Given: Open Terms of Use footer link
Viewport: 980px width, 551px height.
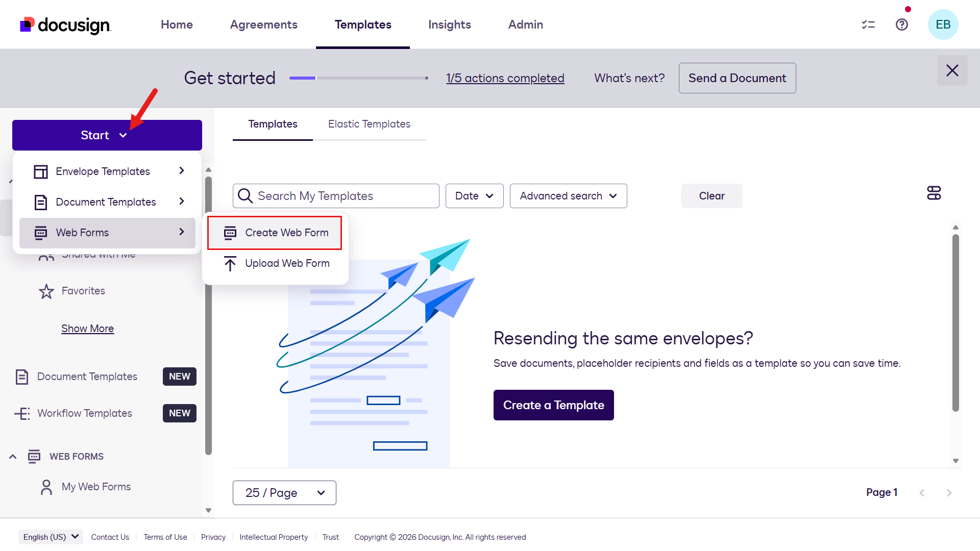Looking at the screenshot, I should pos(165,537).
